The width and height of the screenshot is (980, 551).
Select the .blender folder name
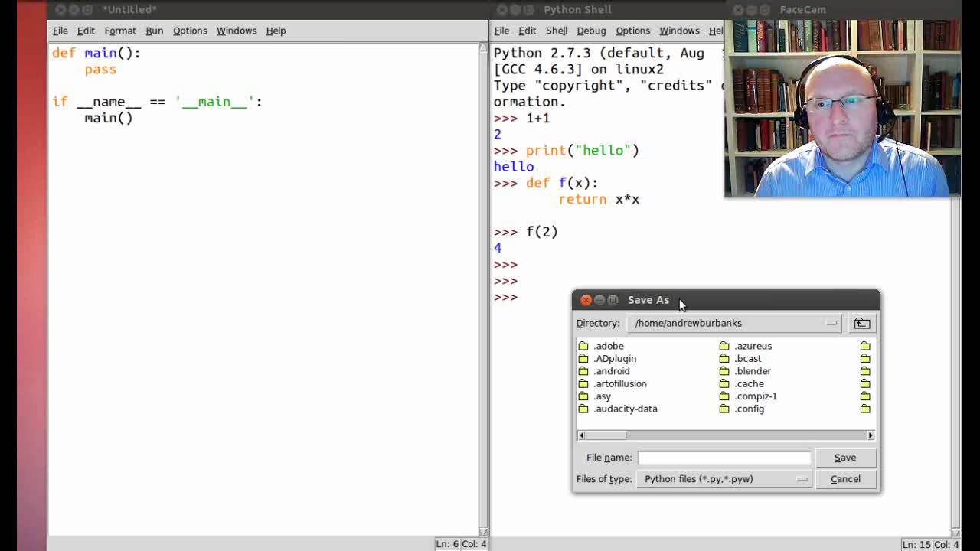click(753, 371)
